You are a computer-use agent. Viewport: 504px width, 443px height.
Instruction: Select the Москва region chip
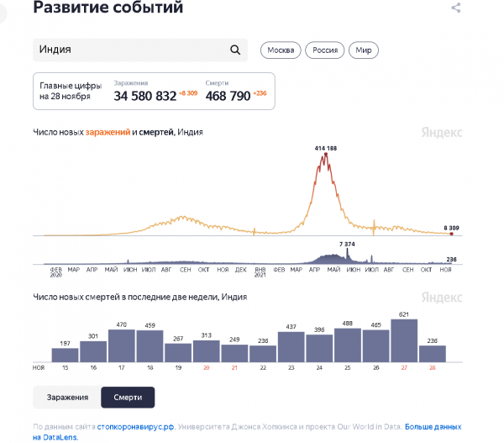pos(280,50)
